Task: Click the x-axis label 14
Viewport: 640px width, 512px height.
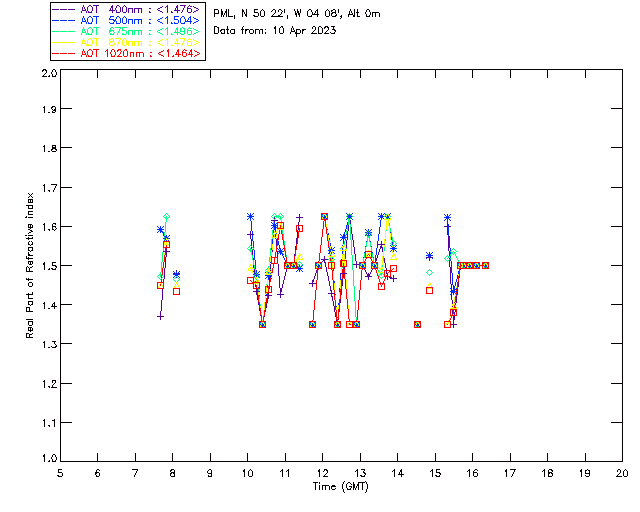Action: [398, 473]
